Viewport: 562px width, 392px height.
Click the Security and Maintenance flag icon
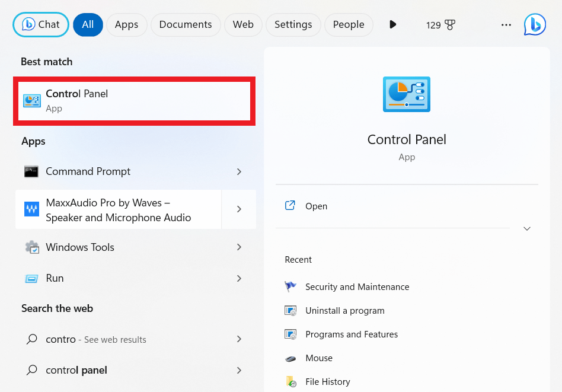290,286
